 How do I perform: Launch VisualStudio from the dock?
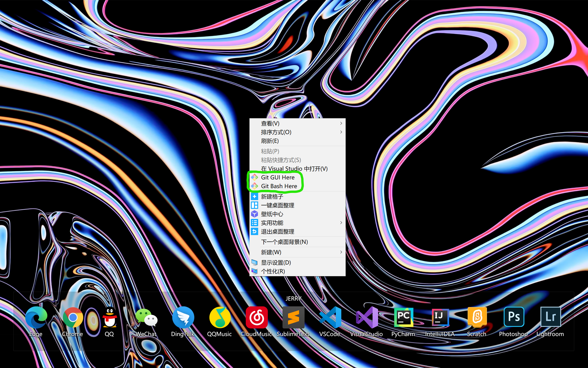pos(367,317)
